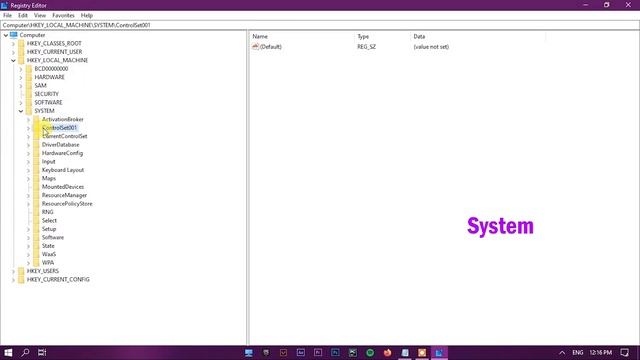Expand ControlSet001 using its chevron
Viewport: 640px width, 360px height.
coord(29,128)
